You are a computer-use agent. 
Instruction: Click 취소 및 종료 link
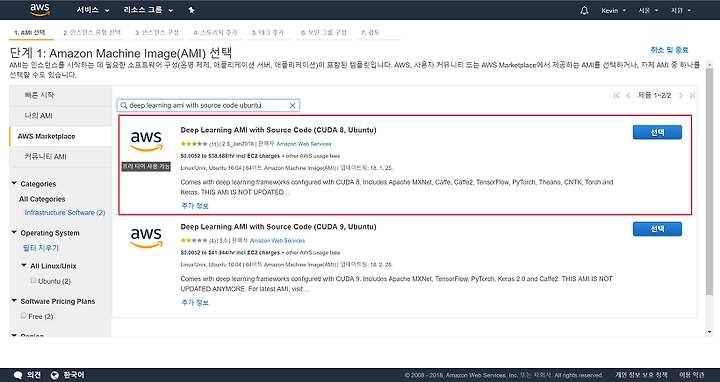[x=669, y=50]
